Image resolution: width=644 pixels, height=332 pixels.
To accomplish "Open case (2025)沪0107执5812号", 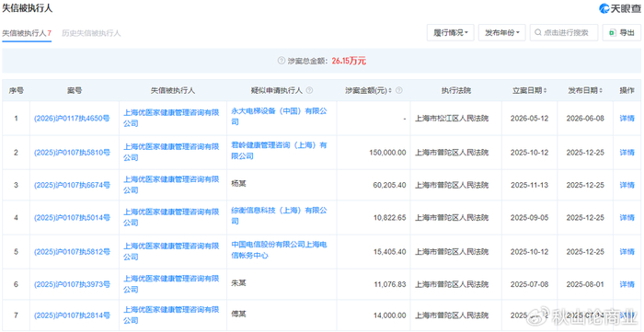I will pos(72,252).
